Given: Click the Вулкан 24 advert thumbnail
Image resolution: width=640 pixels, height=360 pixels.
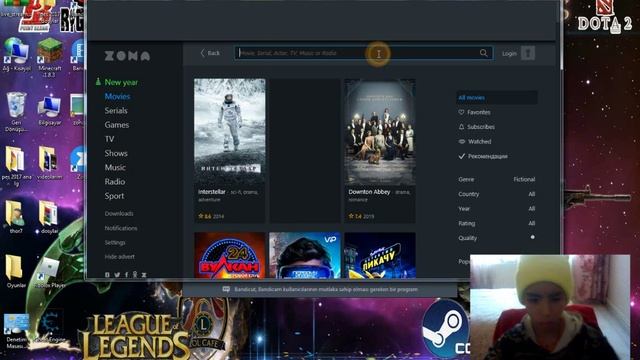Looking at the screenshot, I should pos(229,256).
